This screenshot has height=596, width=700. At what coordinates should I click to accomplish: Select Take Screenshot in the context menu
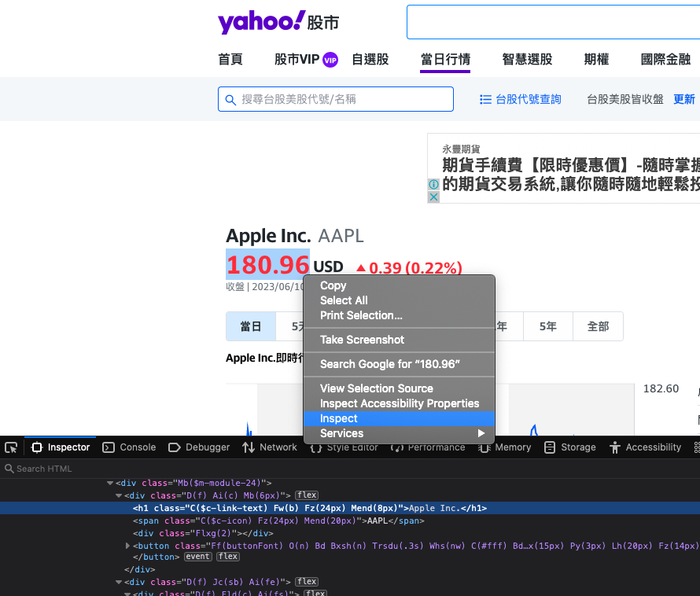tap(362, 340)
